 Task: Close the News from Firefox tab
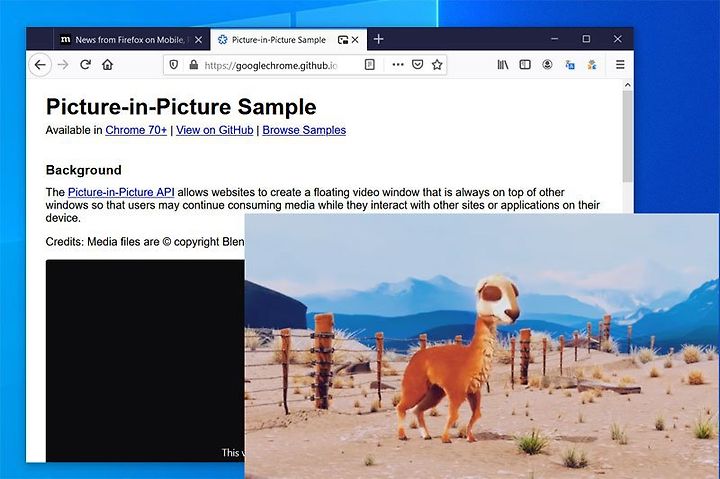click(198, 40)
